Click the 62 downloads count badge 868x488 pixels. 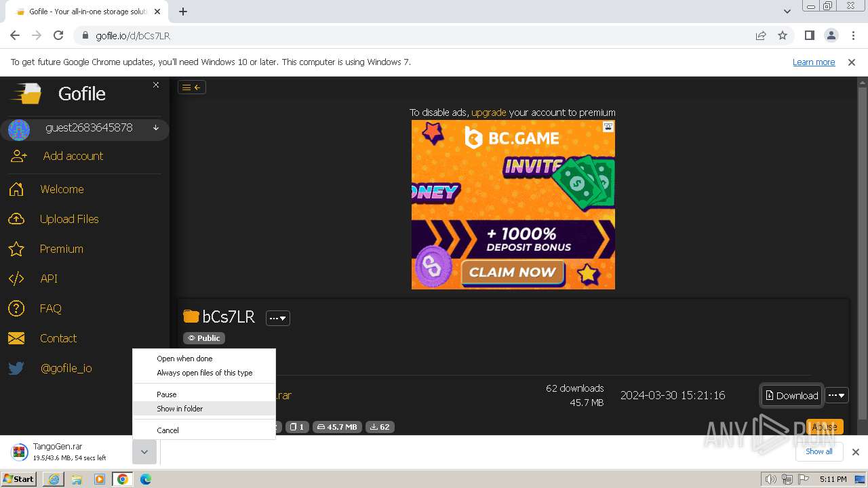[x=380, y=427]
